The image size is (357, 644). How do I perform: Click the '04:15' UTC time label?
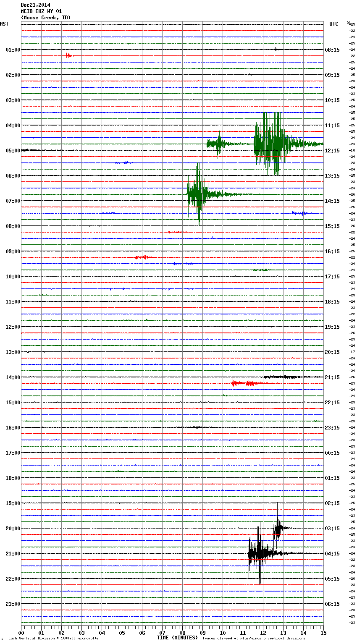point(332,554)
